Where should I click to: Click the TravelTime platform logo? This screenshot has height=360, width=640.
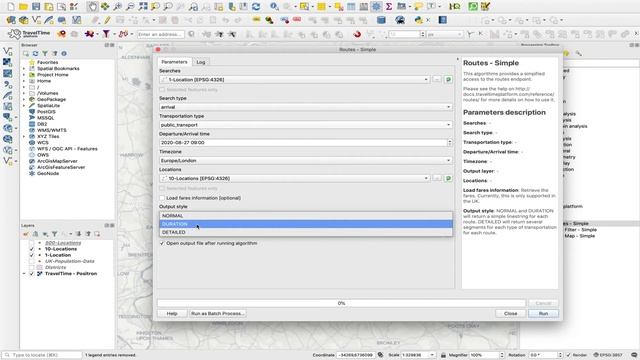29,34
